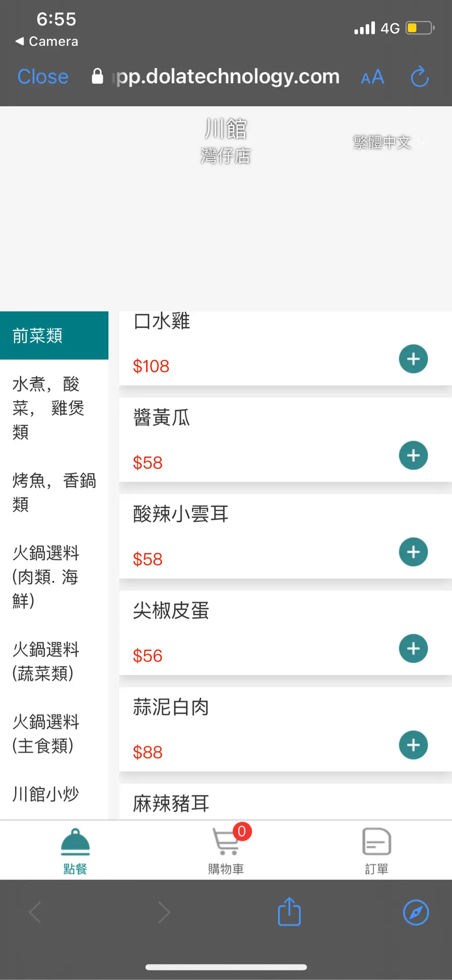The image size is (452, 980).
Task: Return to the Camera app
Action: 47,41
